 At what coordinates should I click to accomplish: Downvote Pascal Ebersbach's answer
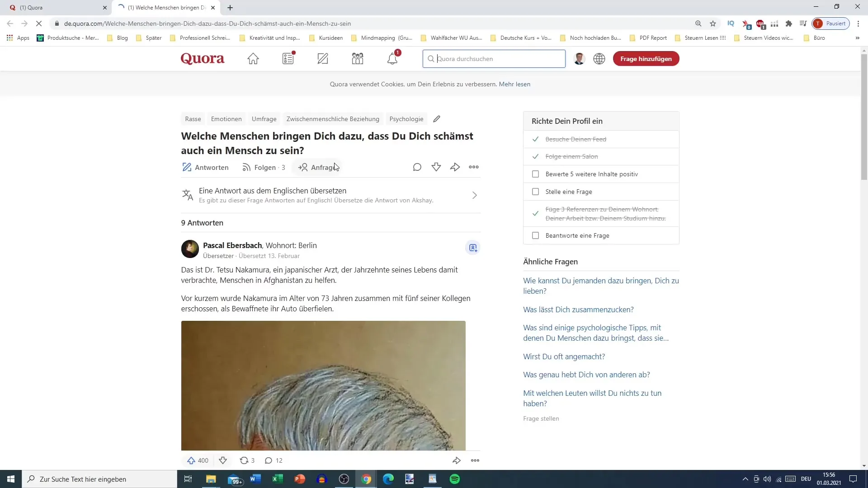pyautogui.click(x=223, y=460)
